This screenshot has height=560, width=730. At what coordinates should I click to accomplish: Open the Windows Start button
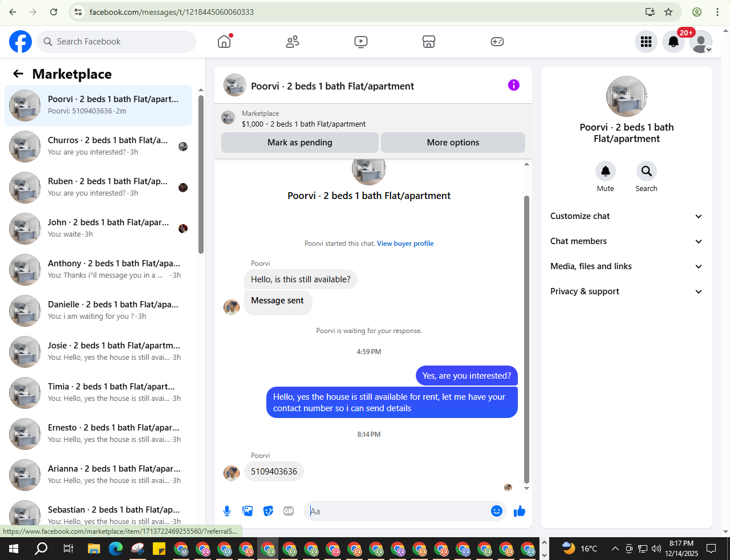14,549
